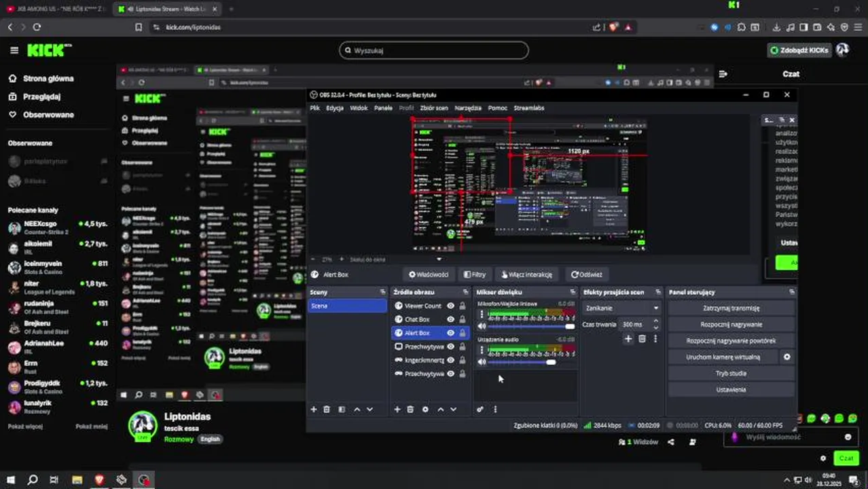The width and height of the screenshot is (868, 489).
Task: Toggle visibility of the kngeckmnertg source
Action: [450, 360]
